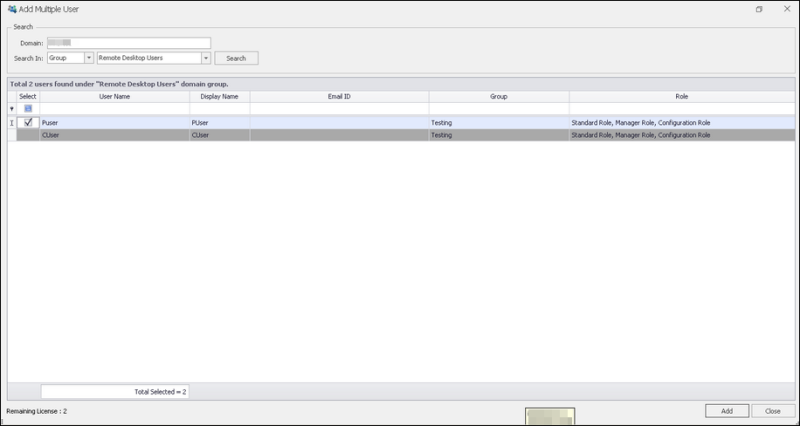Sort by the User Name column header
Image resolution: width=800 pixels, height=426 pixels.
point(114,97)
